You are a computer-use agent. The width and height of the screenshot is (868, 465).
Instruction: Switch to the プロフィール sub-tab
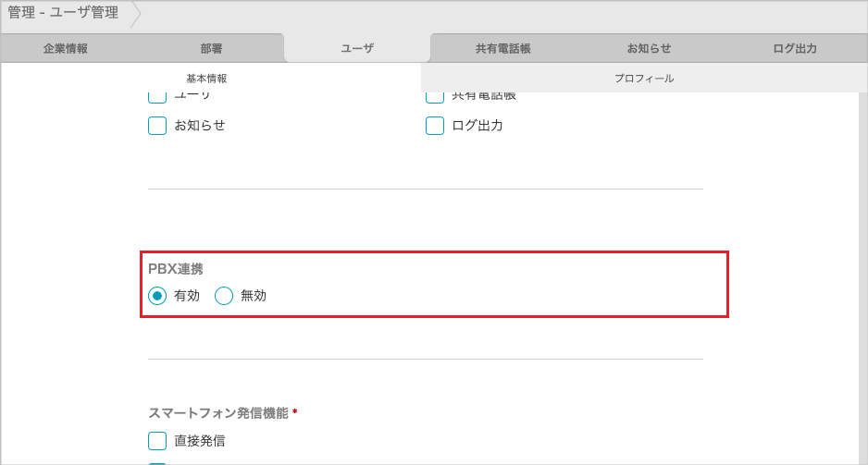pos(643,79)
